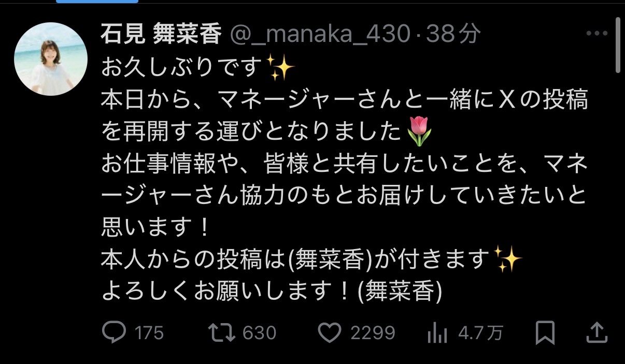Open view analytics bar chart icon

click(437, 333)
